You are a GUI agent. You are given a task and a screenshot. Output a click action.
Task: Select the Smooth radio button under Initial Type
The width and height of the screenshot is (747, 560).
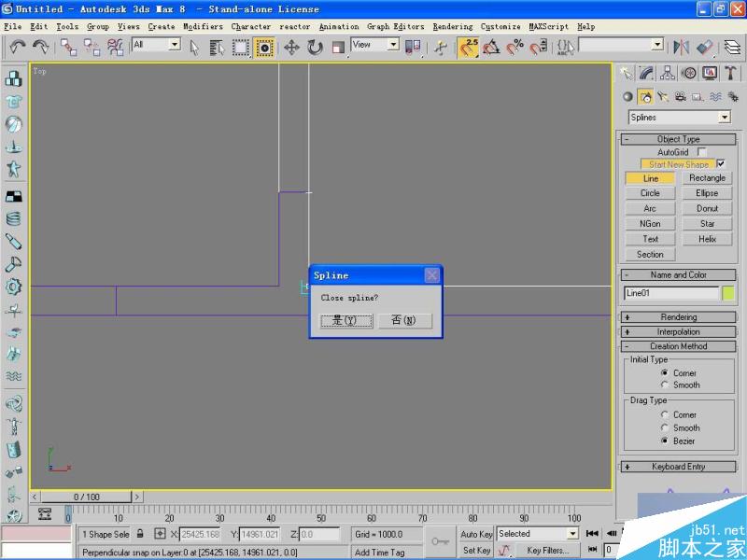(665, 384)
